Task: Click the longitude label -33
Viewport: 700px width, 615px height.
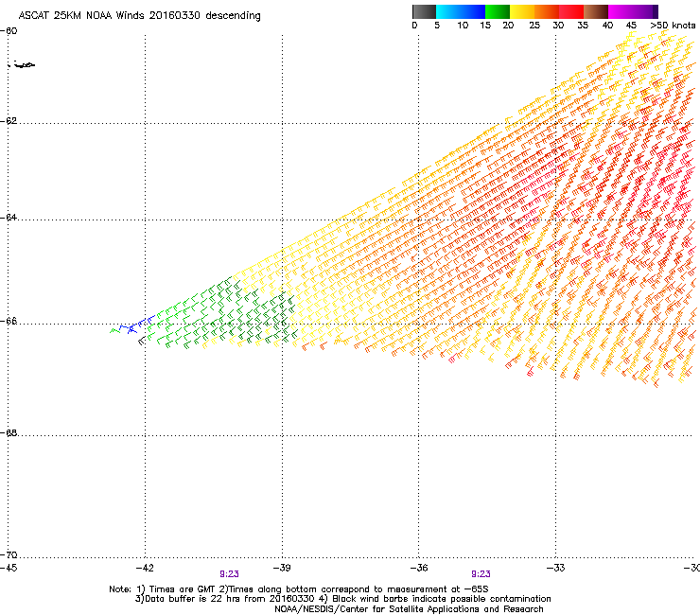Action: click(x=556, y=568)
